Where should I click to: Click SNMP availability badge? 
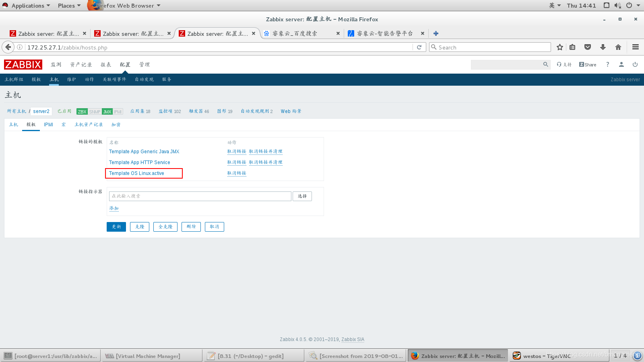tap(95, 111)
